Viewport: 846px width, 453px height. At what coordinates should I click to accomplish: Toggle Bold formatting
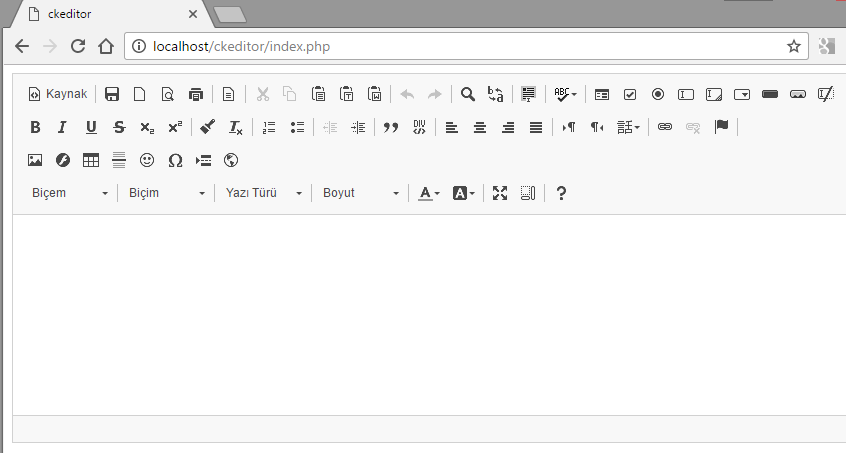[x=35, y=127]
